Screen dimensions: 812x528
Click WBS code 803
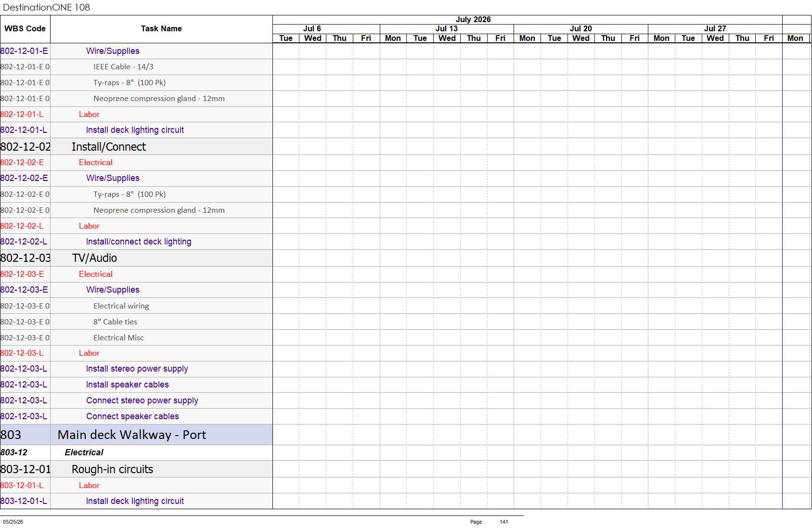click(11, 435)
